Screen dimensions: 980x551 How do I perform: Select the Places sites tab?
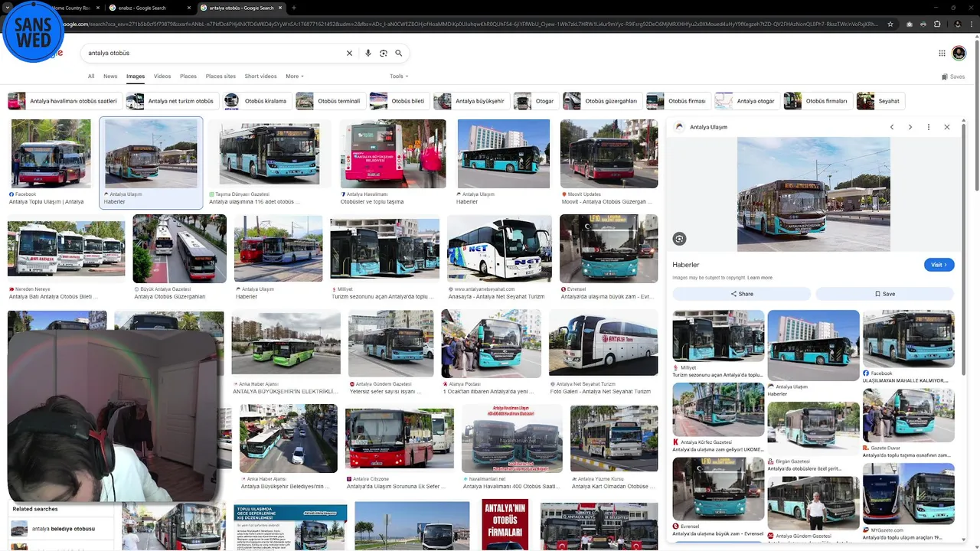220,77
